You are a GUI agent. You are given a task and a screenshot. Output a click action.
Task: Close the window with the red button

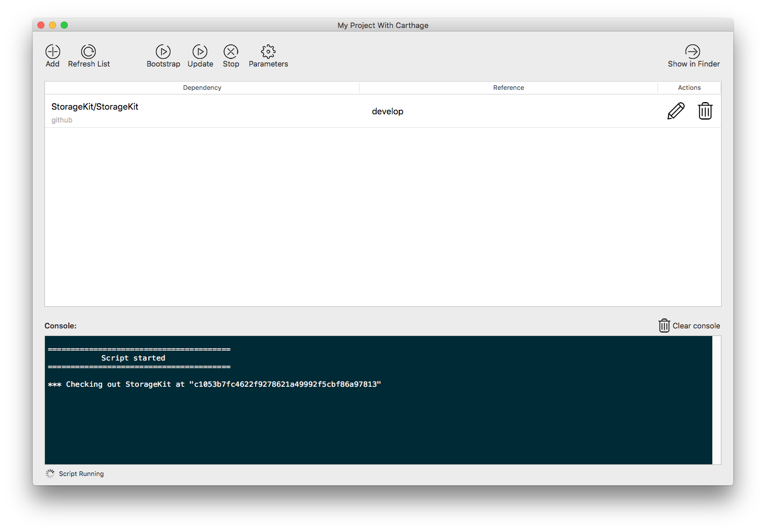click(x=41, y=25)
